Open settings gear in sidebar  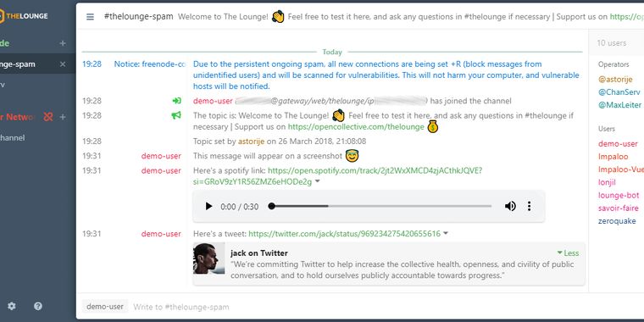tap(12, 306)
